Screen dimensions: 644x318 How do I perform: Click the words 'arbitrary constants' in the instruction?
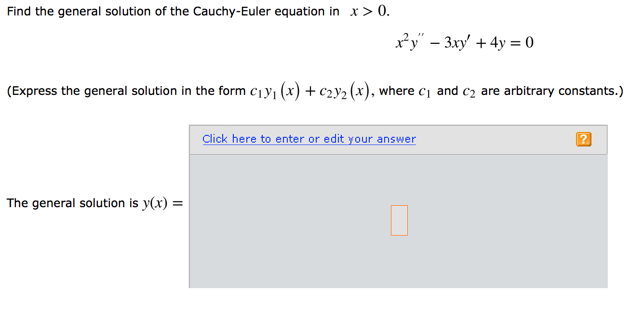560,91
